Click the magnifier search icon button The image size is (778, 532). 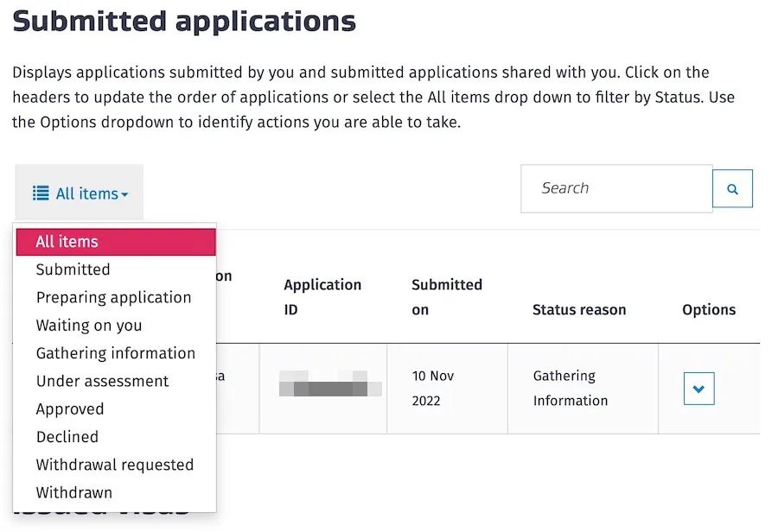coord(732,189)
